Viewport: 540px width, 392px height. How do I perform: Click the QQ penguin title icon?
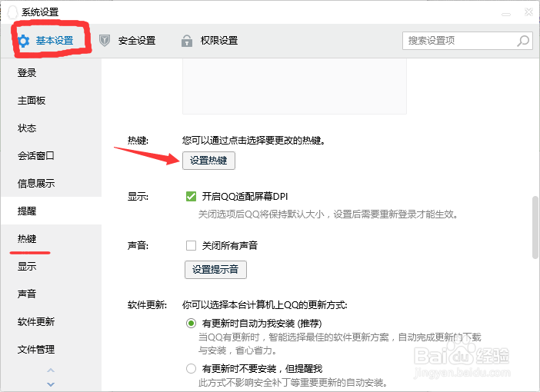coord(12,12)
